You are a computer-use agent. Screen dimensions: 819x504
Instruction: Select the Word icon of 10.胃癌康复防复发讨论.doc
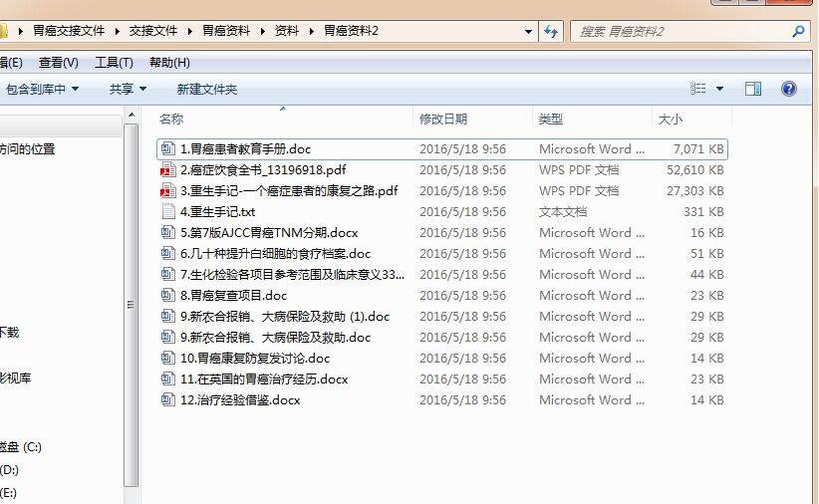[167, 358]
